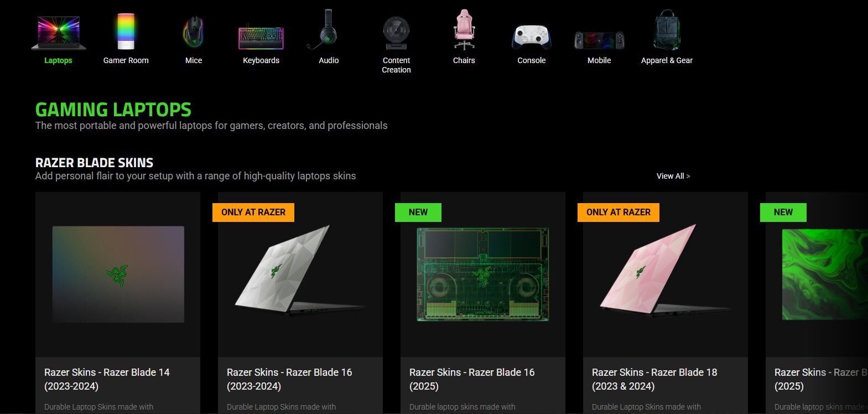The width and height of the screenshot is (868, 414).
Task: Click the pink quartz Blade 18 skin image
Action: tap(665, 274)
